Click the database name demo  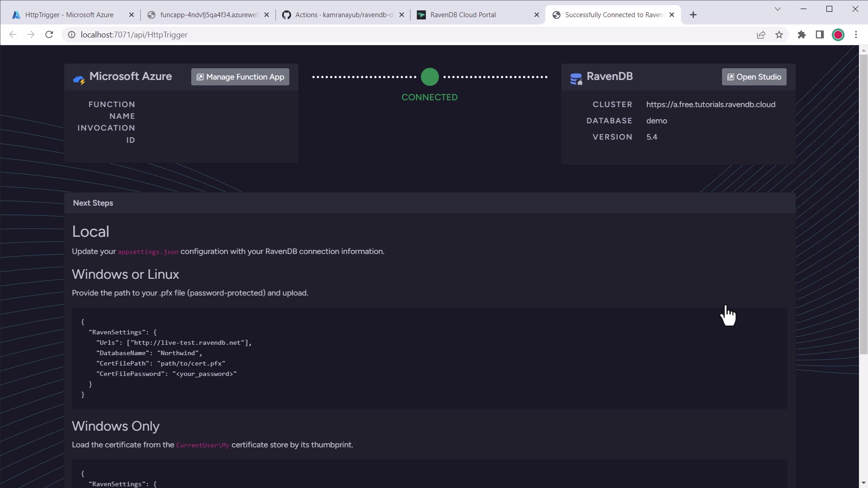[656, 121]
